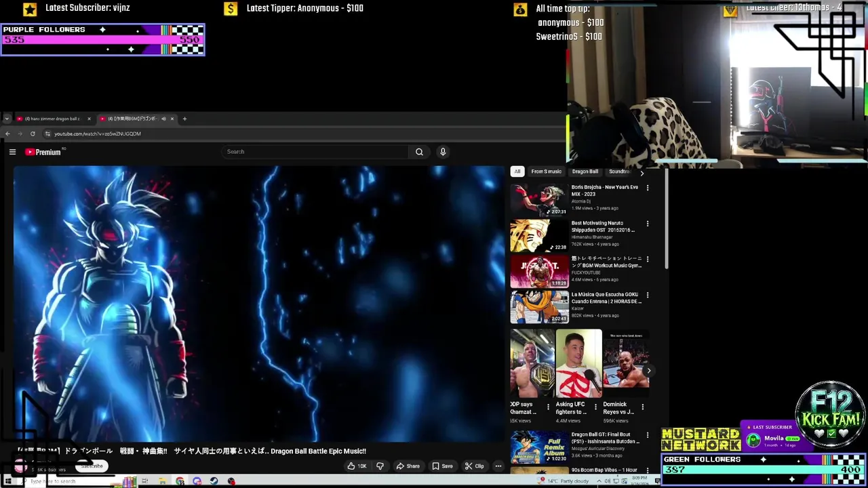The height and width of the screenshot is (488, 868).
Task: Select the Dragon Ball filter chip
Action: [x=585, y=171]
